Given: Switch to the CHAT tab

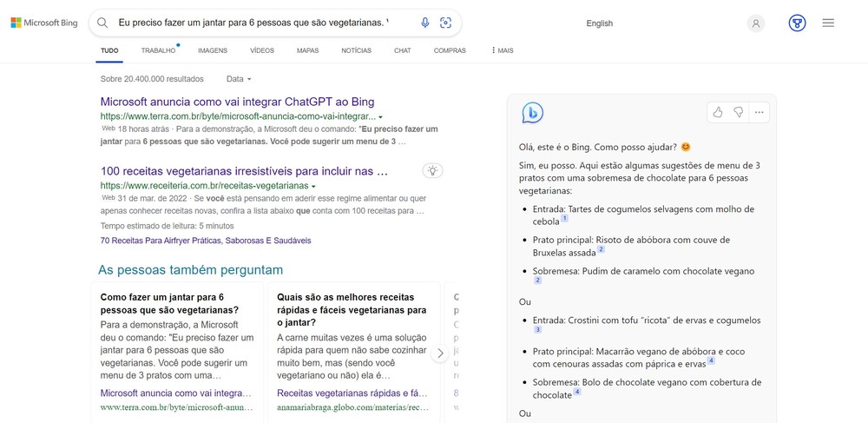Looking at the screenshot, I should point(403,50).
